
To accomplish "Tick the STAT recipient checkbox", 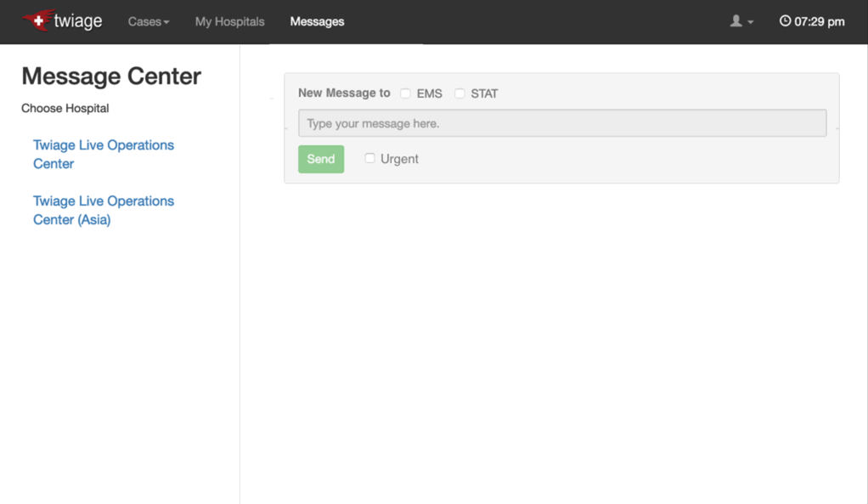I will (x=459, y=93).
